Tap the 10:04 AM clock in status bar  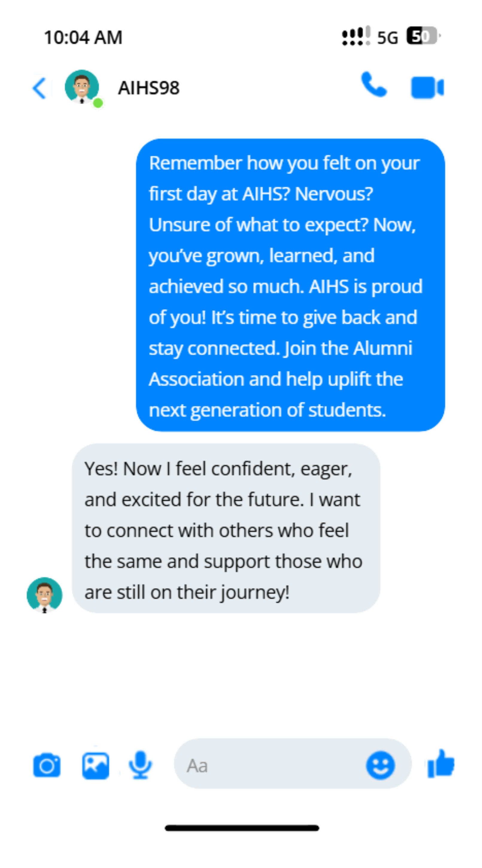click(83, 37)
